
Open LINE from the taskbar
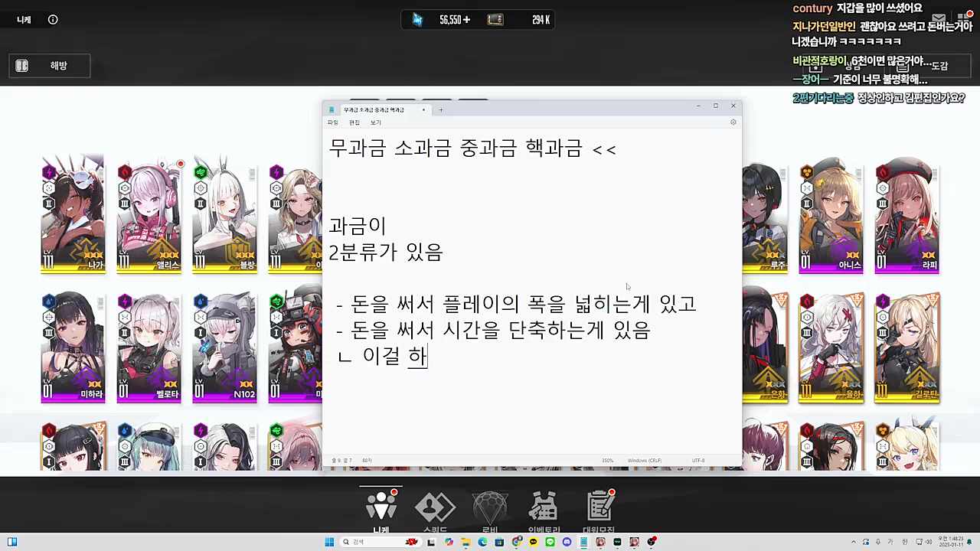[x=550, y=542]
